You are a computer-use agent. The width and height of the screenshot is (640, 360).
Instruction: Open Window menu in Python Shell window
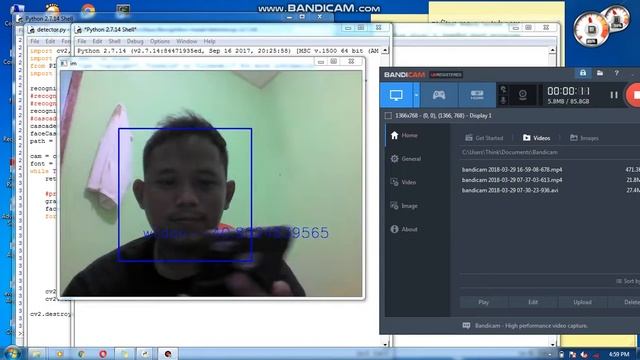pyautogui.click(x=187, y=41)
